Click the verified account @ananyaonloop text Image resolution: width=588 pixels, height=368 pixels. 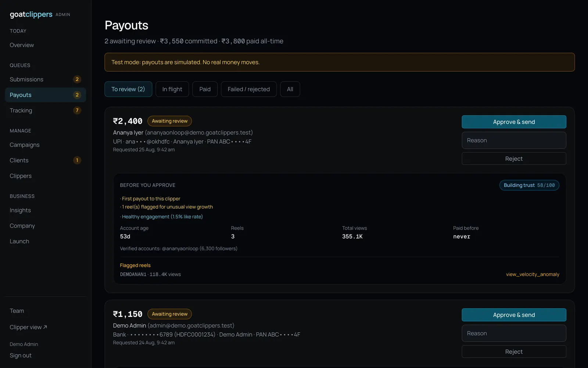180,249
